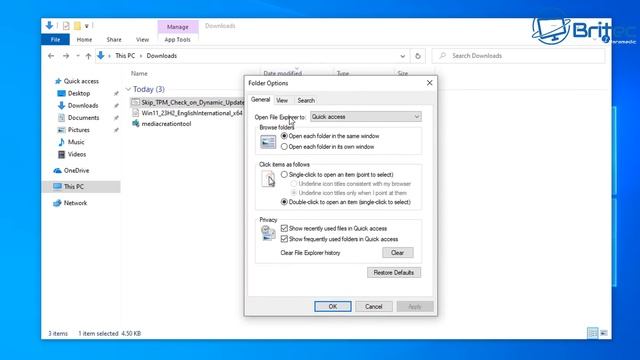Select Open each folder in the same window
Viewport: 640px width, 360px height.
284,136
